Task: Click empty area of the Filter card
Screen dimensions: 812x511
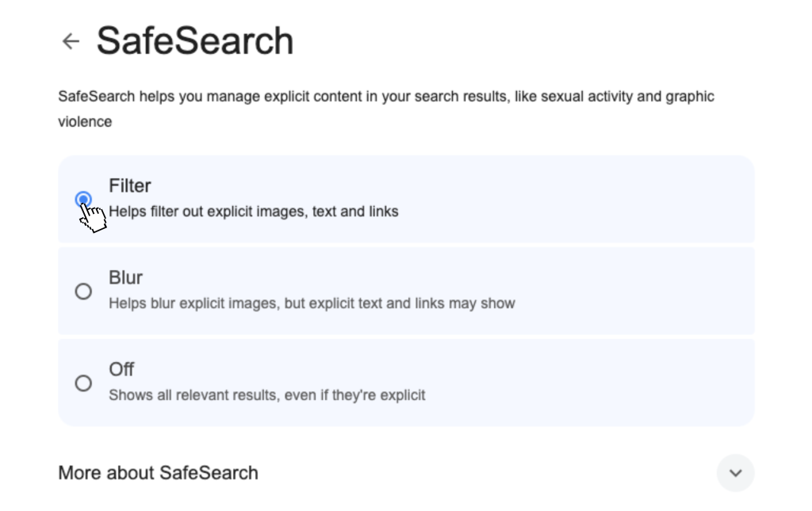Action: click(x=595, y=199)
